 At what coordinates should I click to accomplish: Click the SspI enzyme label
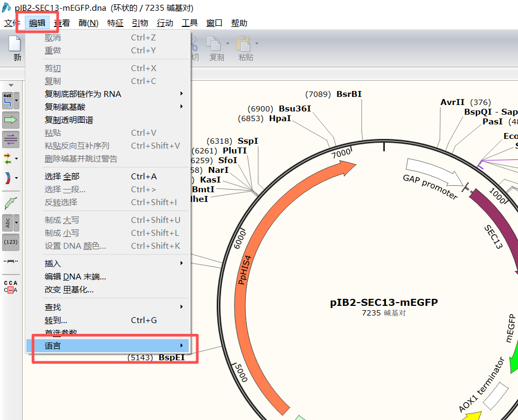click(248, 141)
